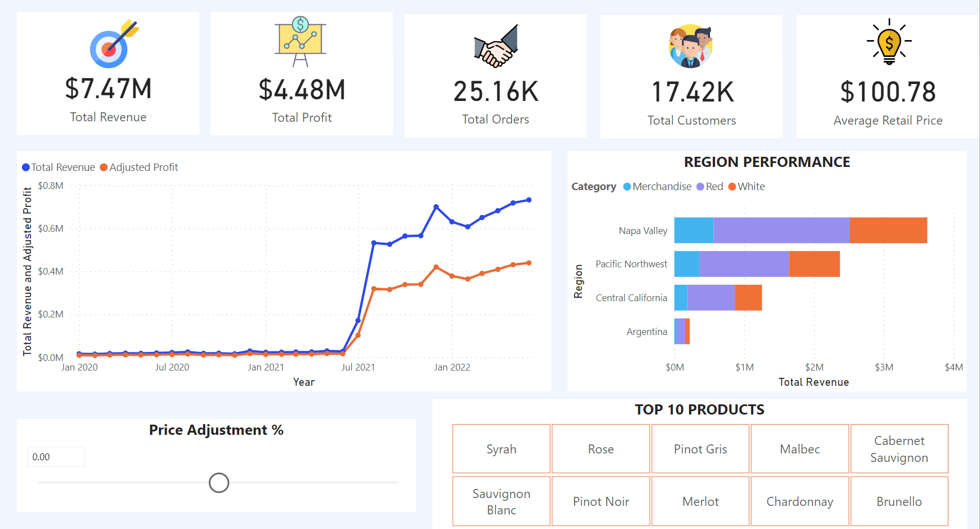The height and width of the screenshot is (529, 980).
Task: Click the Pacific Northwest axis label
Action: pos(631,264)
